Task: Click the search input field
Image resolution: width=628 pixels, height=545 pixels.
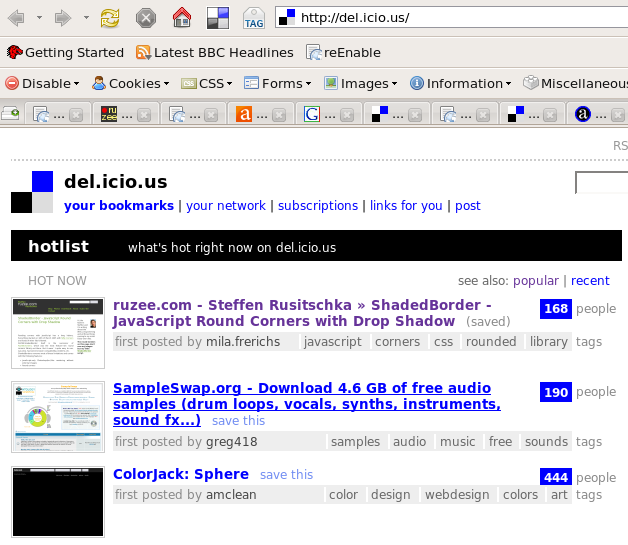Action: 602,183
